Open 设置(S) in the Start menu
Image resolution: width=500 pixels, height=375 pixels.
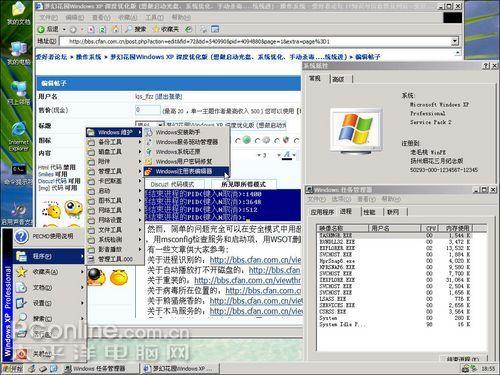49,303
